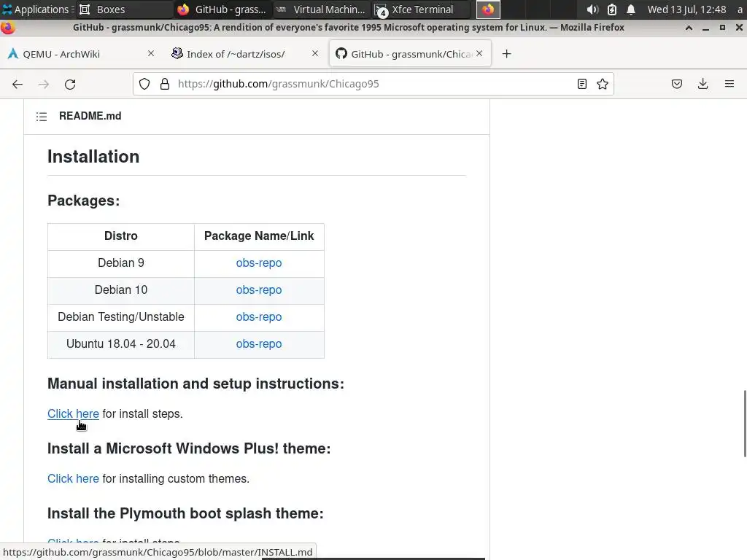Click Manual installation and setup instructions heading

click(196, 384)
